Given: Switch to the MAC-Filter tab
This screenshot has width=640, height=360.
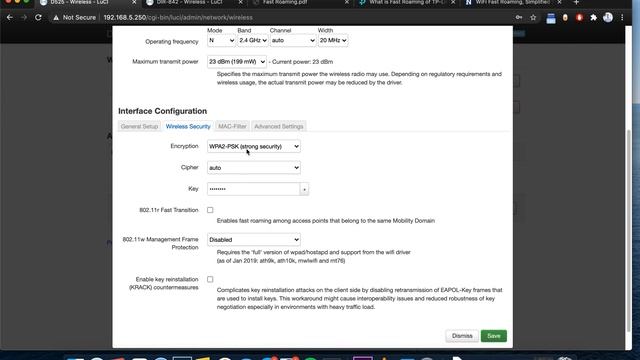Looking at the screenshot, I should 232,127.
